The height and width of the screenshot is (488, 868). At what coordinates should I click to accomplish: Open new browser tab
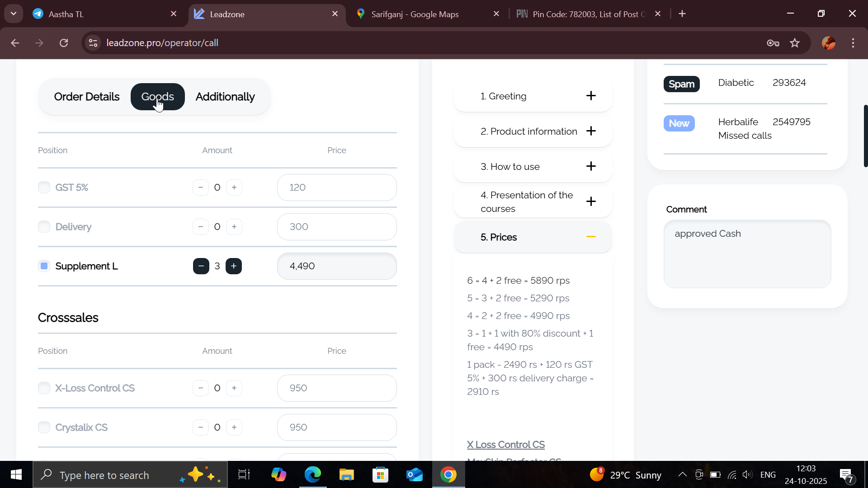(682, 14)
